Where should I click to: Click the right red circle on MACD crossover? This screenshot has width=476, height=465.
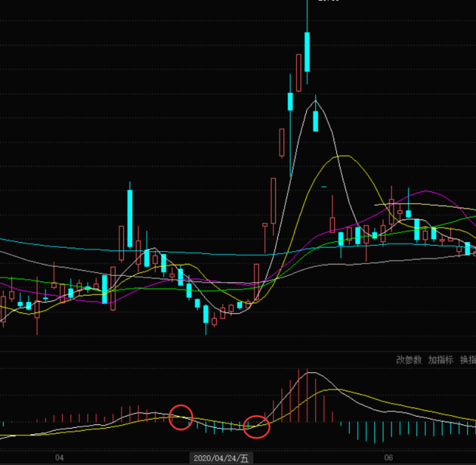(x=257, y=426)
